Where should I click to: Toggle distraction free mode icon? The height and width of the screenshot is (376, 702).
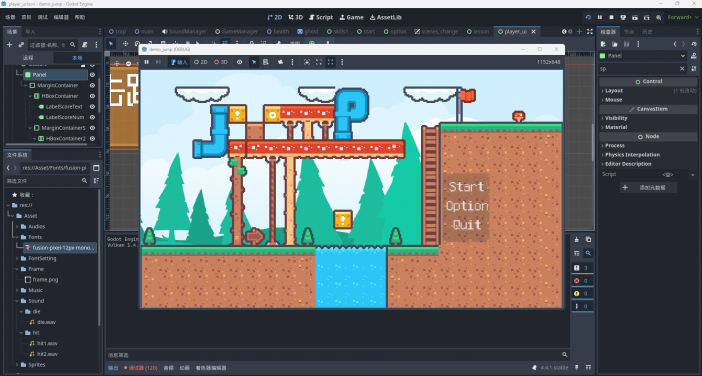tap(590, 31)
